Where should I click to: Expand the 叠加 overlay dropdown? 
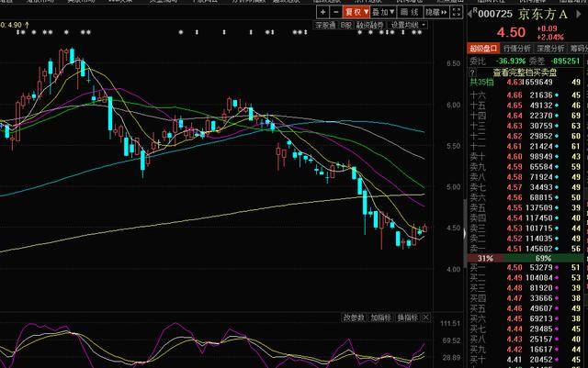click(385, 13)
